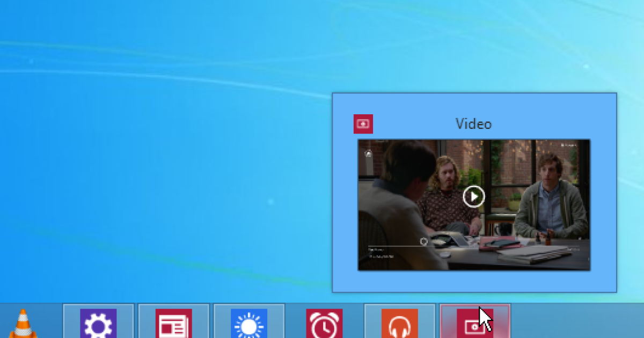Click the label at top-right of the video preview
The width and height of the screenshot is (644, 338).
click(569, 145)
